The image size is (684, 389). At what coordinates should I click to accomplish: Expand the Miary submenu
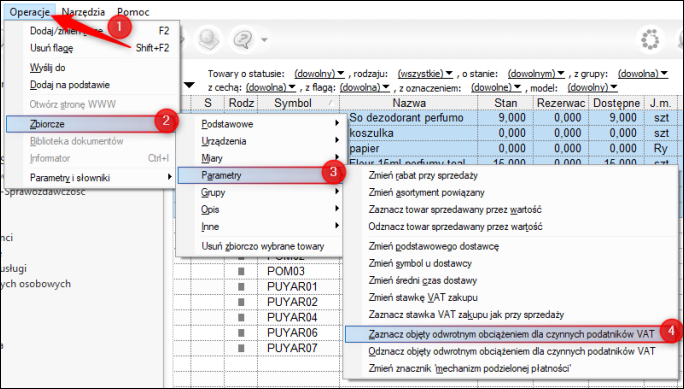click(x=260, y=158)
